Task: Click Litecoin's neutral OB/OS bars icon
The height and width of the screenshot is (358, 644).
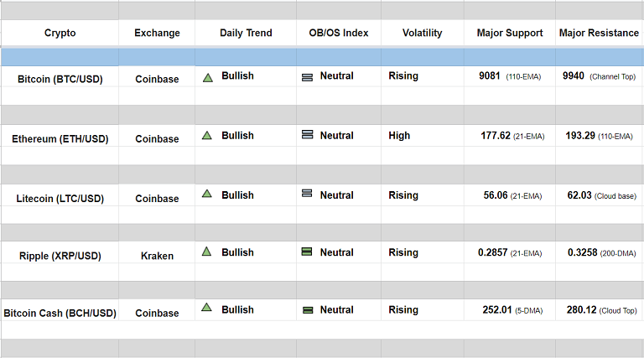Action: coord(307,195)
